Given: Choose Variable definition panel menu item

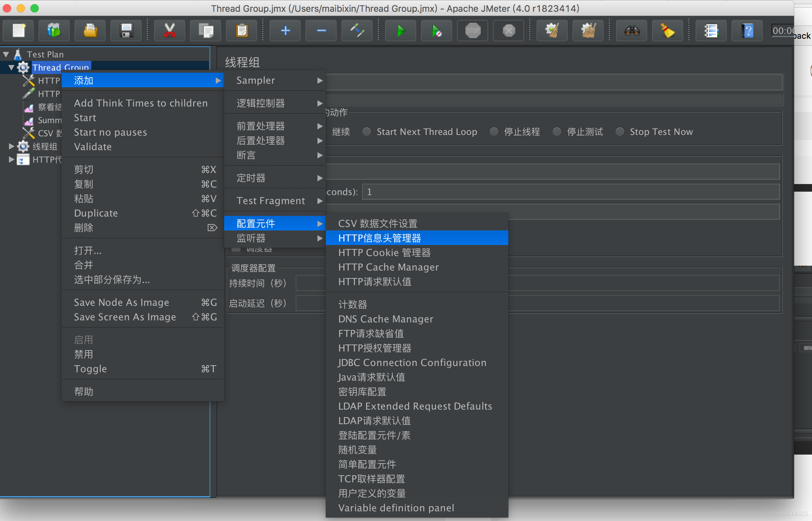Looking at the screenshot, I should pos(417,508).
